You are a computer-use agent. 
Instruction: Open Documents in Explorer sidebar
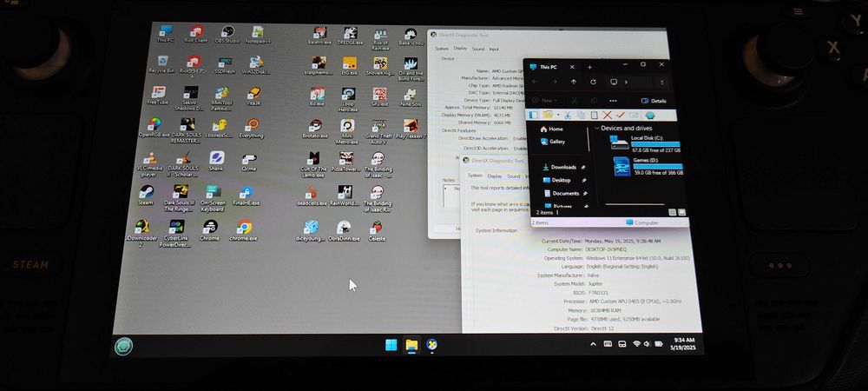pos(562,193)
